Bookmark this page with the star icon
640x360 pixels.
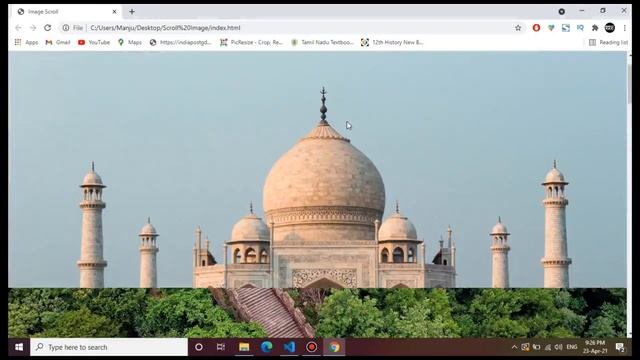(518, 28)
